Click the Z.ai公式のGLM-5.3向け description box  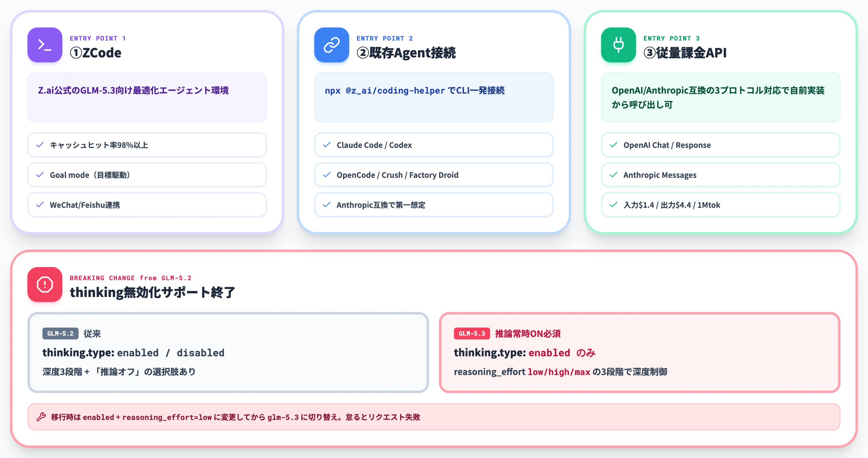147,97
